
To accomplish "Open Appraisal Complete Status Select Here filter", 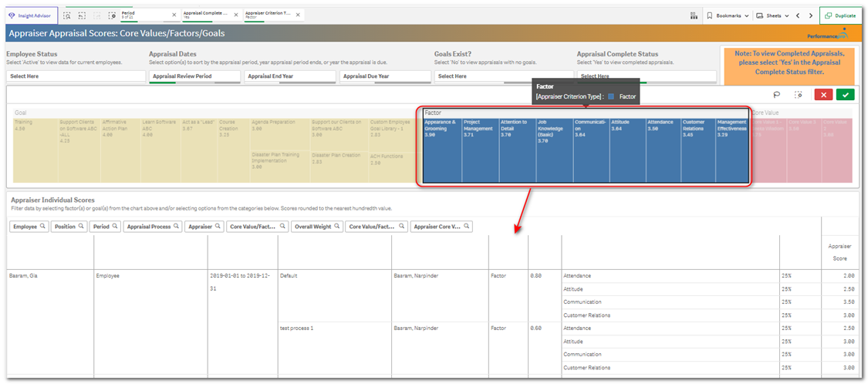I will (x=647, y=76).
